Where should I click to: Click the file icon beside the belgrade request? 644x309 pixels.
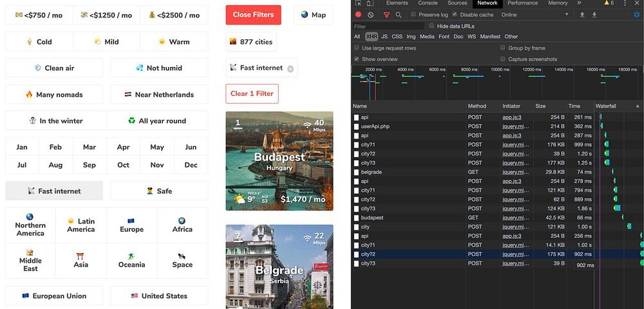357,172
